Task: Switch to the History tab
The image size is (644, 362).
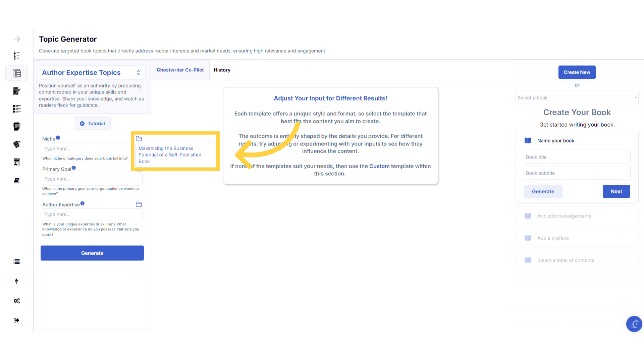Action: click(222, 70)
